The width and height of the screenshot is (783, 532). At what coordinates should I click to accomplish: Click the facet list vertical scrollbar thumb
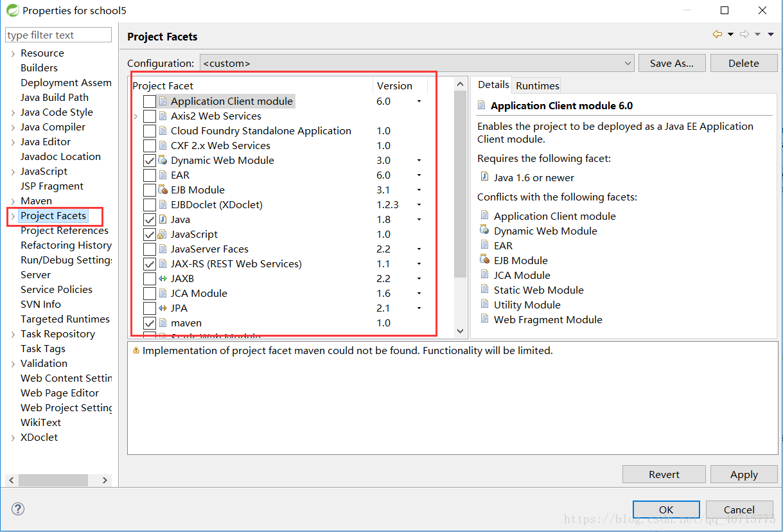(460, 184)
